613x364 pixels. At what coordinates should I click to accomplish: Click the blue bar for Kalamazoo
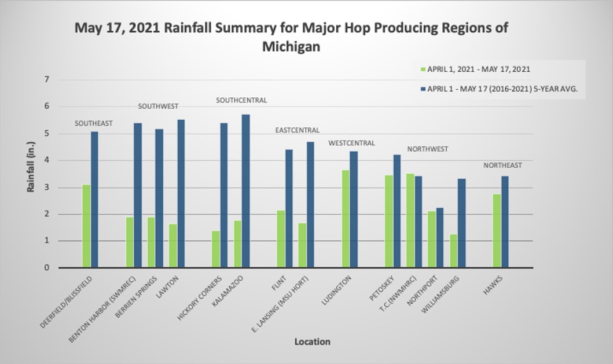click(246, 191)
